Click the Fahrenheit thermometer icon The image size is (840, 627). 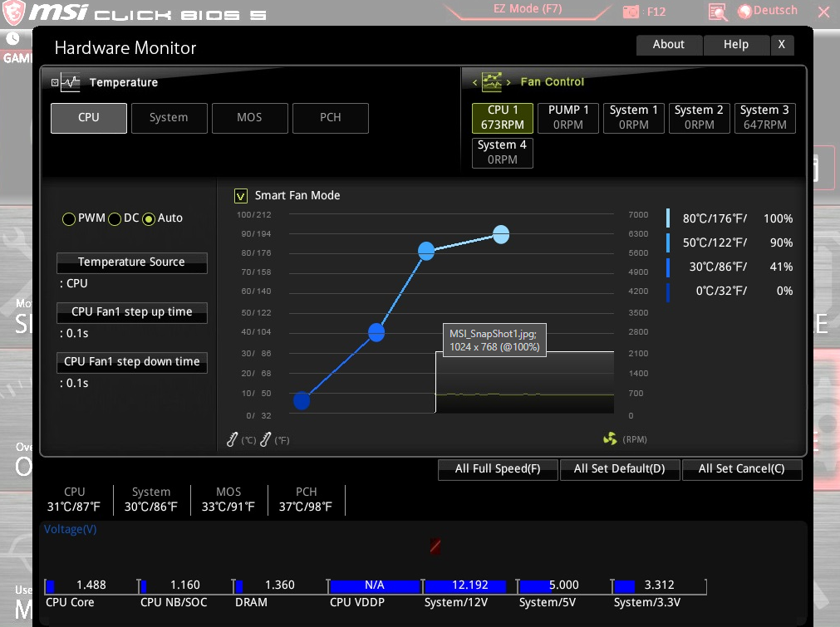click(x=265, y=439)
